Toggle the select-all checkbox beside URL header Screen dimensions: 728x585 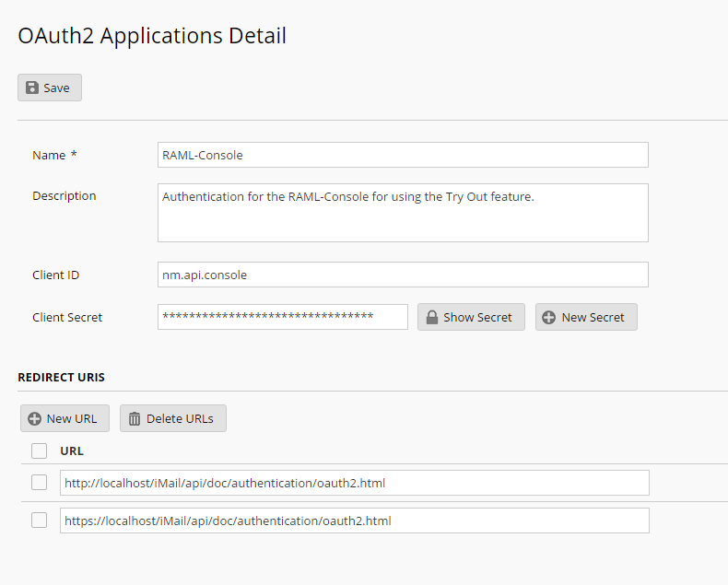click(x=39, y=450)
